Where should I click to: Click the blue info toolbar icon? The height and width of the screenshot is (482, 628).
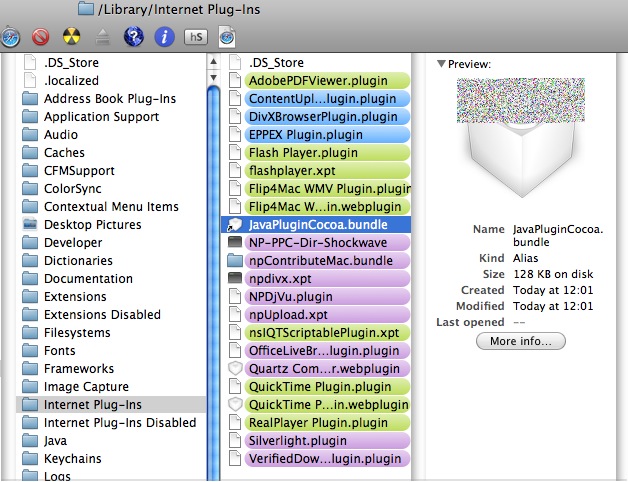164,37
